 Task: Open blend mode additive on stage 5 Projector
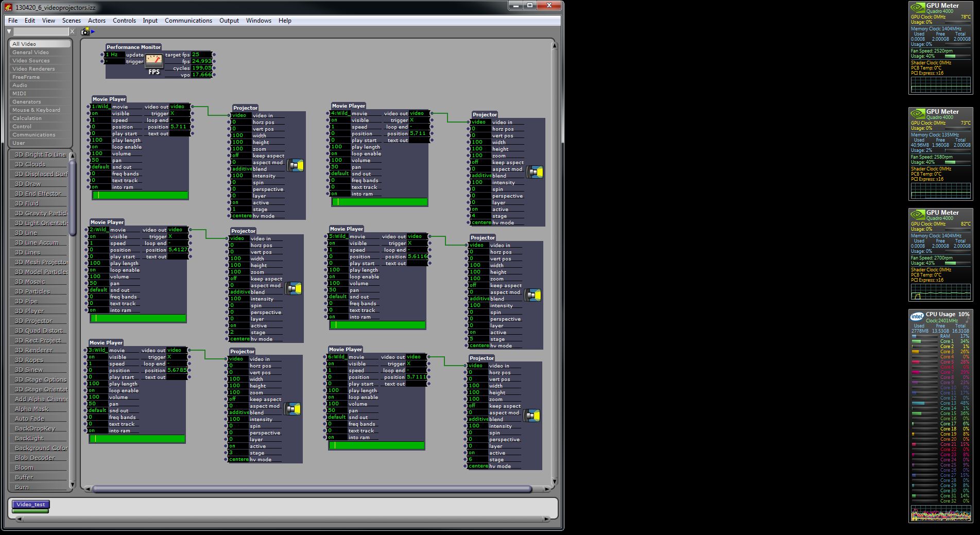coord(479,299)
